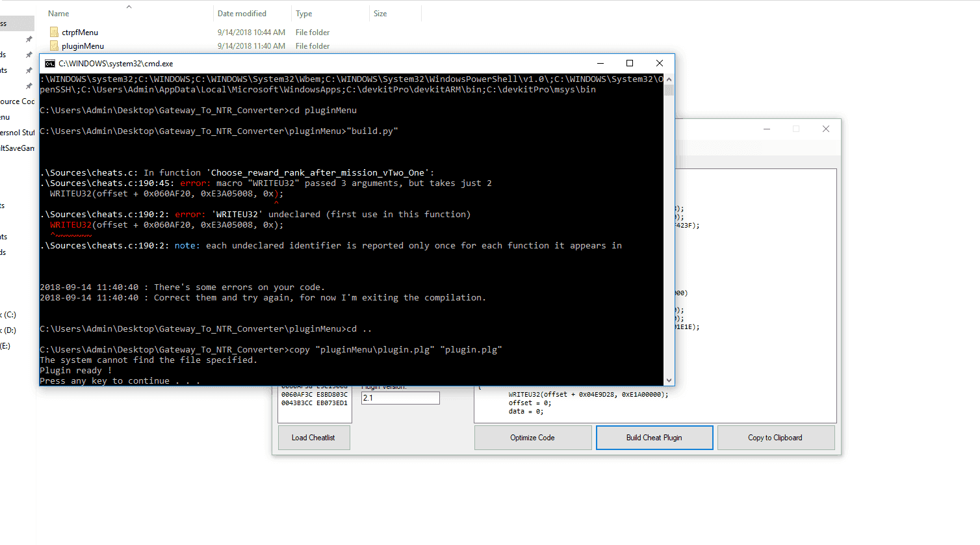This screenshot has width=980, height=545.
Task: Click the 9/14/2018 10:44 AM date cell
Action: pyautogui.click(x=251, y=32)
